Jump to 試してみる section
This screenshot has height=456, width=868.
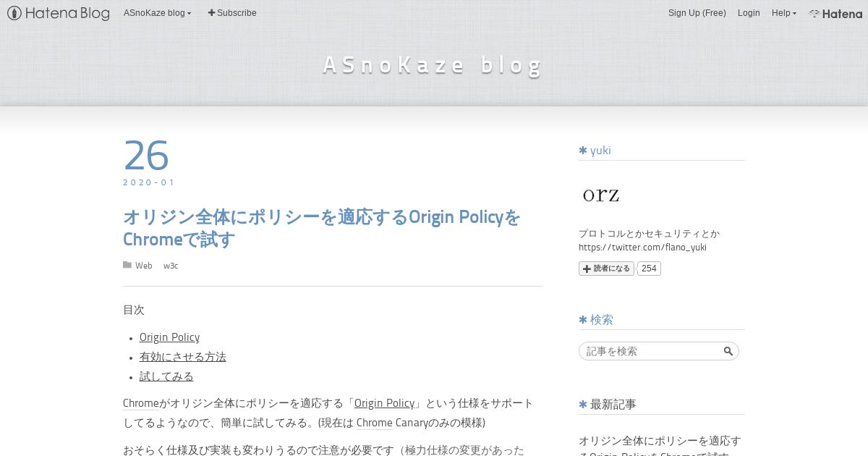[166, 376]
